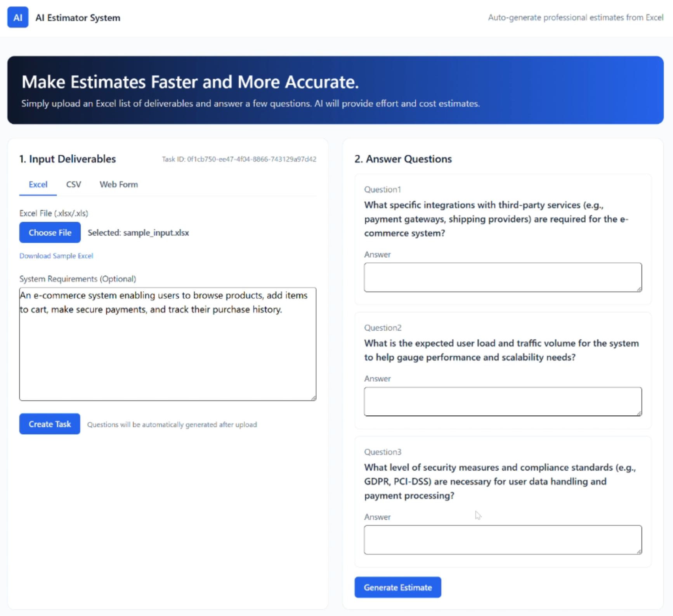
Task: Select the Web Form tab
Action: click(118, 184)
